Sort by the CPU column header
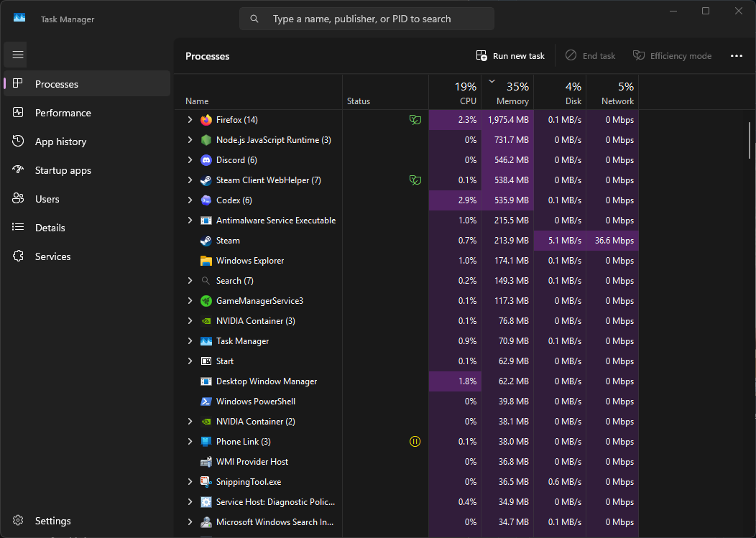Viewport: 756px width, 538px height. (x=455, y=92)
